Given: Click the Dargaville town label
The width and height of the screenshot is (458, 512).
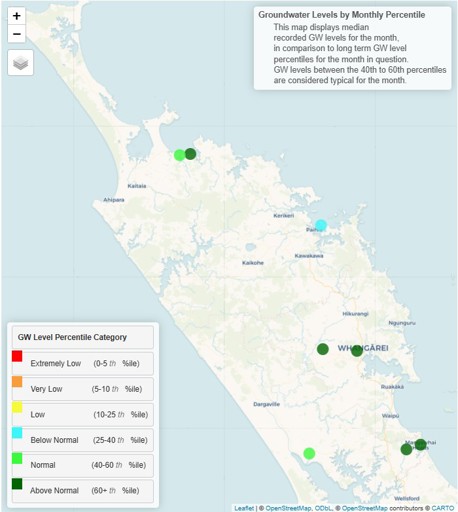Looking at the screenshot, I should point(266,404).
